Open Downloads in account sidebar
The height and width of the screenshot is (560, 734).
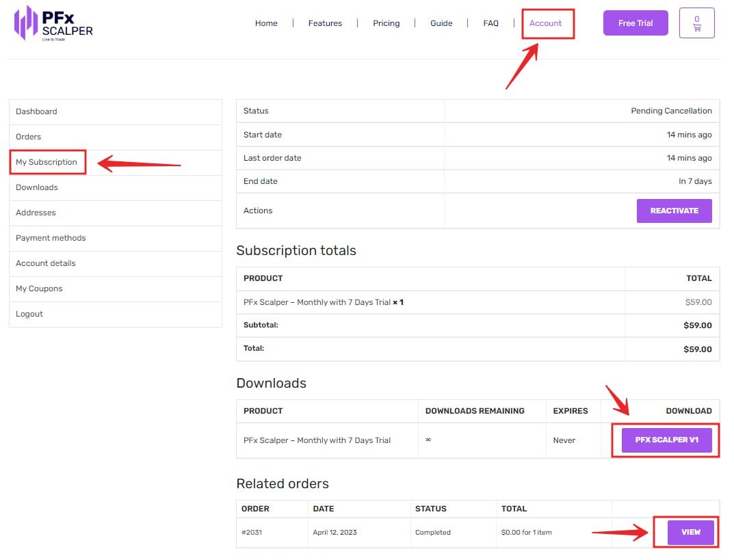pyautogui.click(x=37, y=187)
